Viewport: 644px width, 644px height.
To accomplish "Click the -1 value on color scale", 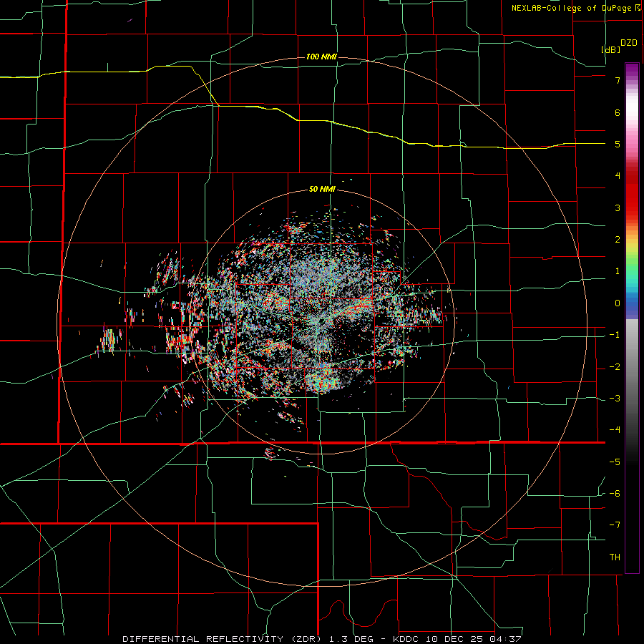I will coord(615,335).
